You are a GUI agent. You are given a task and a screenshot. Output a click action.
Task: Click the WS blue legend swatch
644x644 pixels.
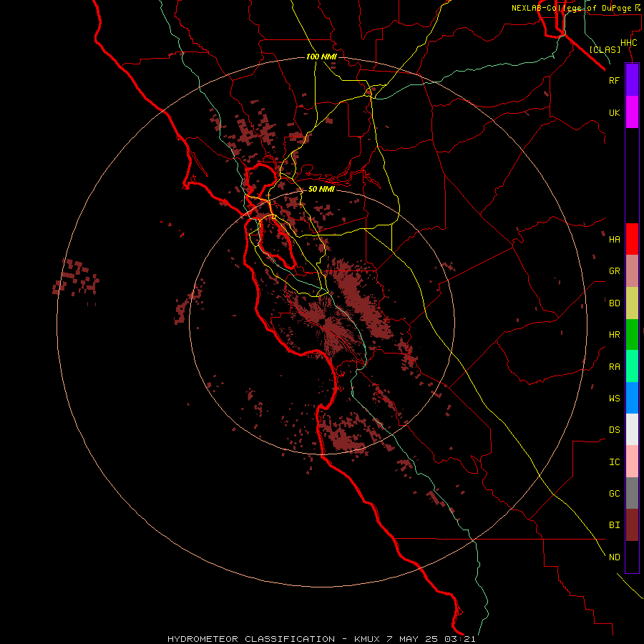pyautogui.click(x=632, y=398)
